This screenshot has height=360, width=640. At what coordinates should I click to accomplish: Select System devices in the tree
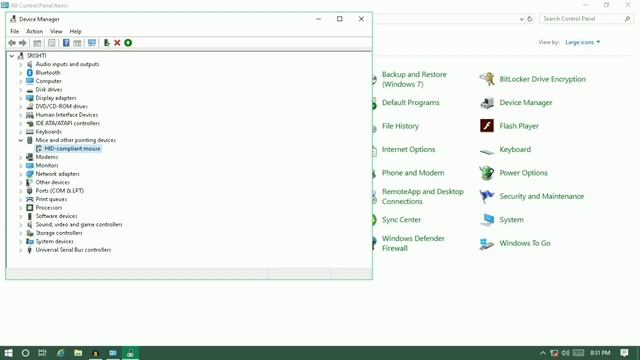(x=54, y=241)
